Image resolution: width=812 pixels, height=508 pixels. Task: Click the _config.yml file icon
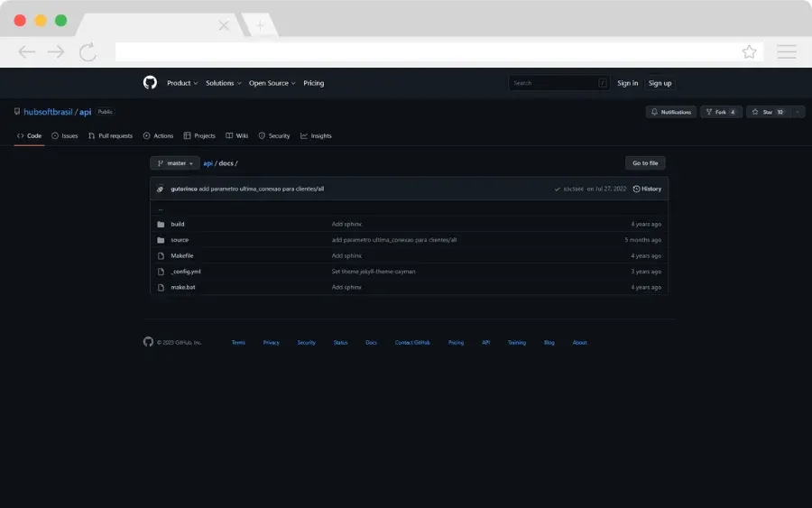(161, 272)
